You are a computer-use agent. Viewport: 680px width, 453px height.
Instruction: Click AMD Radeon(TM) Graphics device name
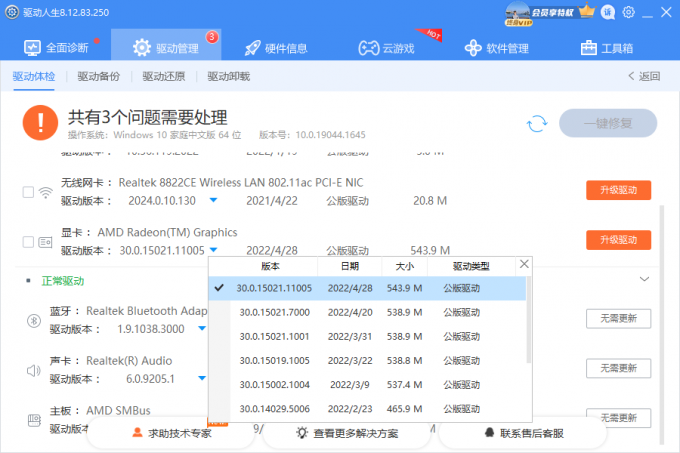click(x=167, y=232)
